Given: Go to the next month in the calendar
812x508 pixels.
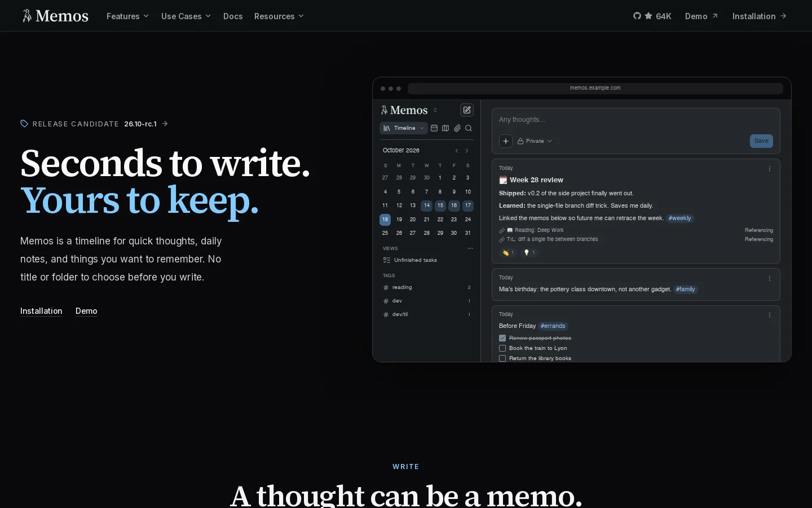Looking at the screenshot, I should tap(467, 151).
